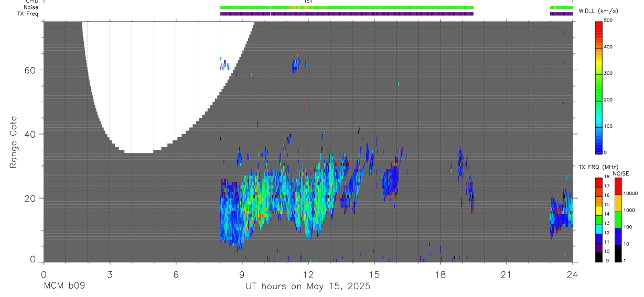Click the 18 tick on UT hours axis
The width and height of the screenshot is (644, 297).
tap(441, 274)
